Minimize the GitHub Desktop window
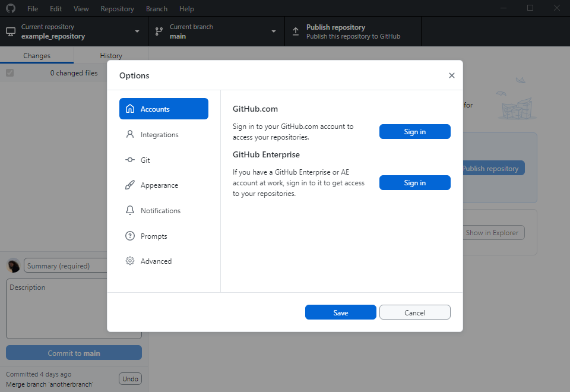 click(x=503, y=8)
